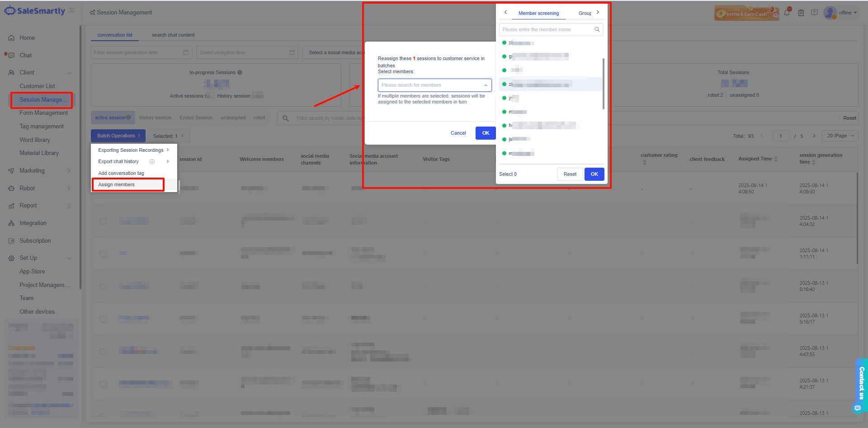868x428 pixels.
Task: Click the Invite & Earn Cash banner
Action: pos(746,13)
